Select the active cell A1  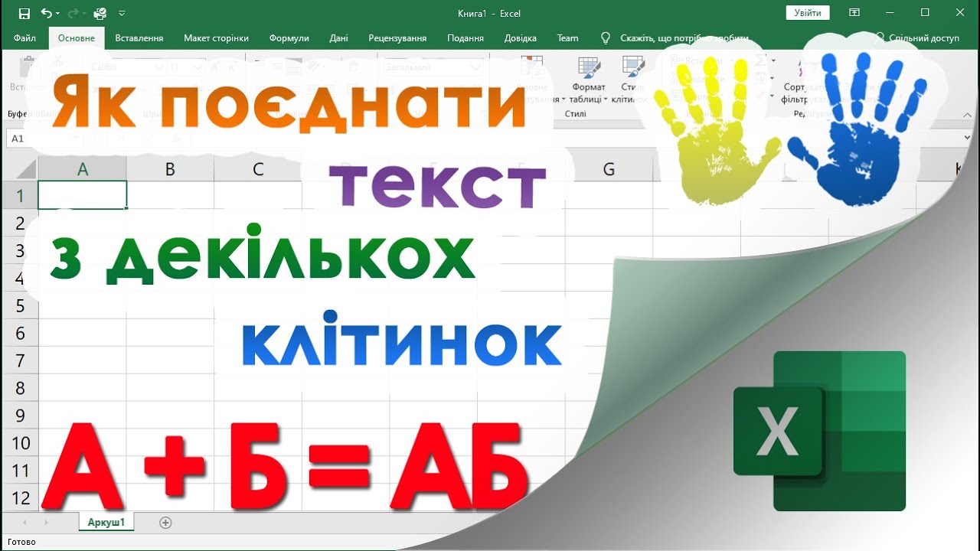pos(83,195)
